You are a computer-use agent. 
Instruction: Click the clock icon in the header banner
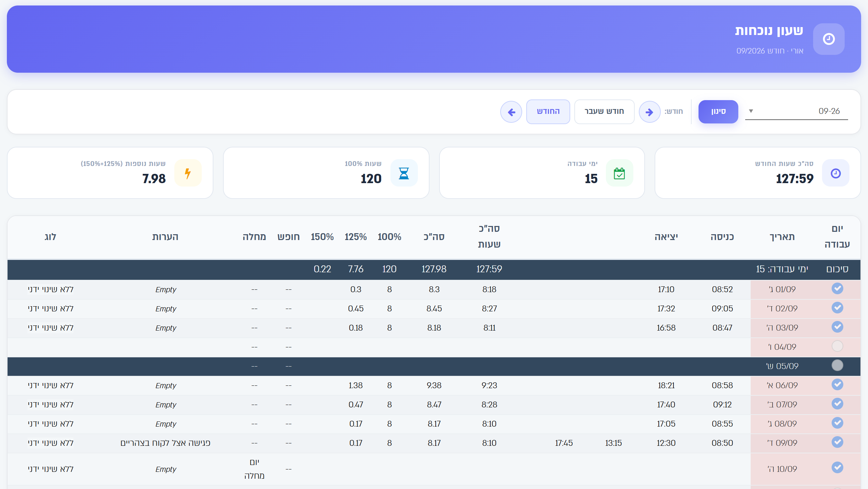829,39
